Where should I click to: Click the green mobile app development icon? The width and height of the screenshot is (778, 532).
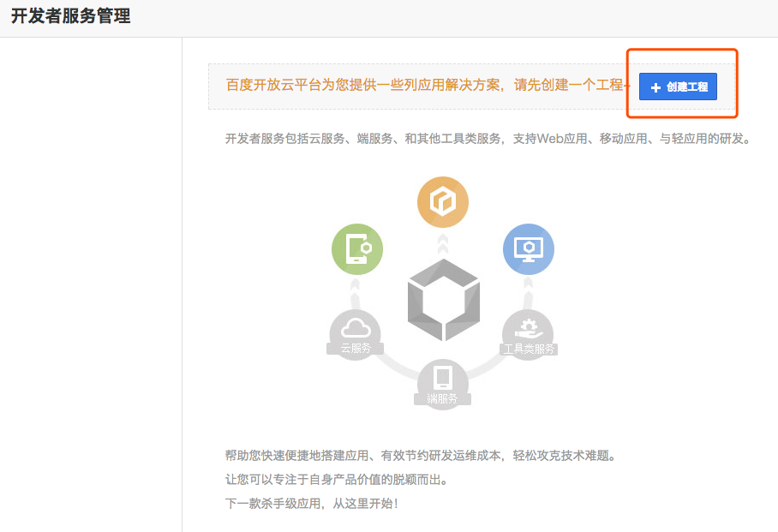click(356, 249)
